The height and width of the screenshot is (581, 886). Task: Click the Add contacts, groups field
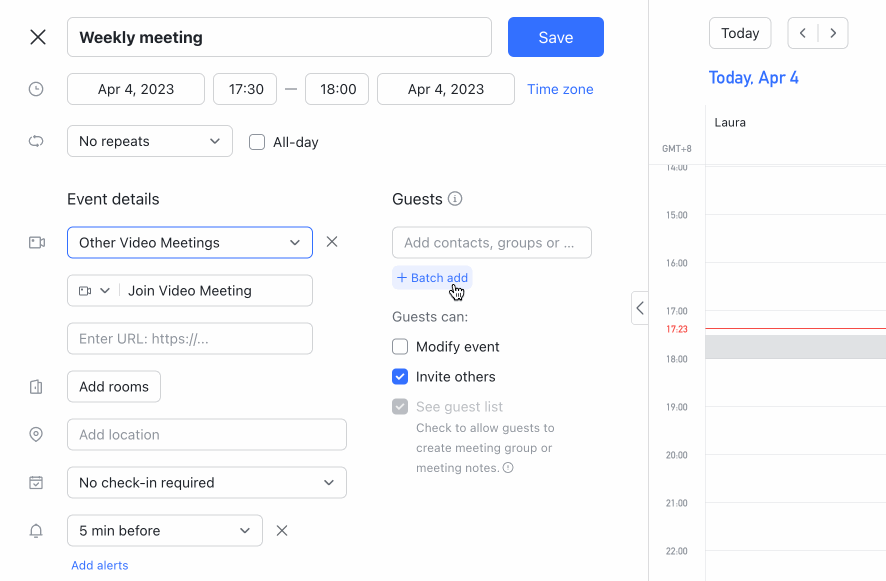coord(491,242)
